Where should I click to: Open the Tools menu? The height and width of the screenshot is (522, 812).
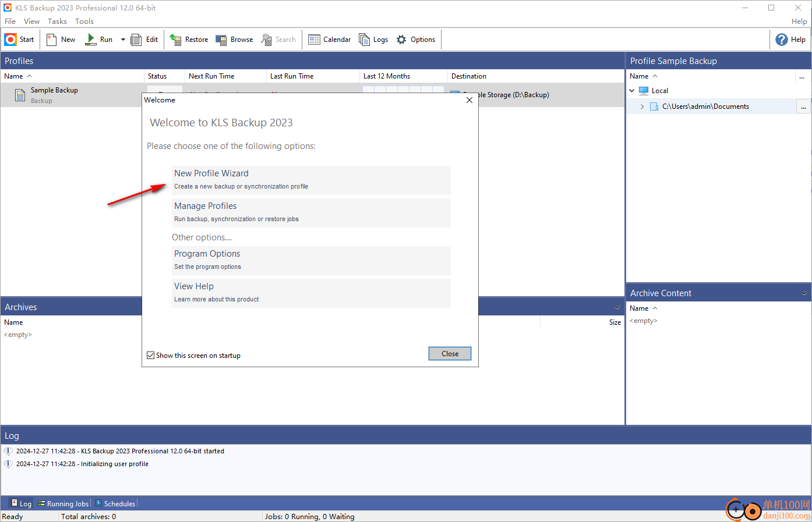tap(84, 22)
